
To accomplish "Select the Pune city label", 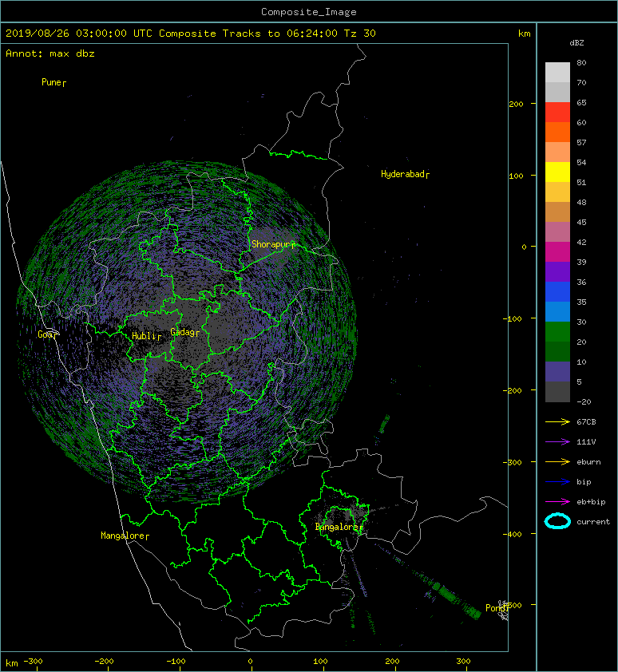I will tap(51, 82).
